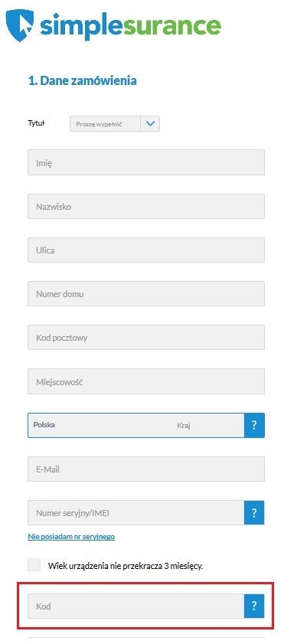Viewport: 294px width, 644px height.
Task: Open help icon next to Kod field
Action: coord(254,606)
